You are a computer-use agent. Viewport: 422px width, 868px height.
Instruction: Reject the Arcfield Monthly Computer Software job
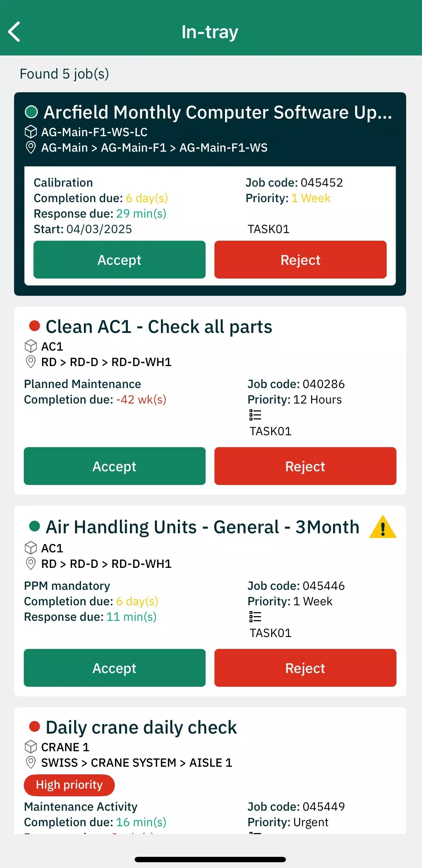click(301, 260)
